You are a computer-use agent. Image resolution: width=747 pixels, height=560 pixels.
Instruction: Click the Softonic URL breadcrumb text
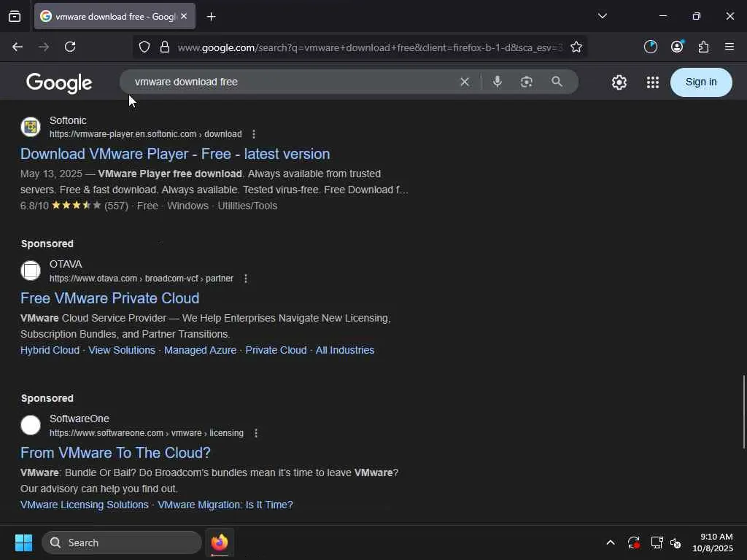(x=145, y=134)
